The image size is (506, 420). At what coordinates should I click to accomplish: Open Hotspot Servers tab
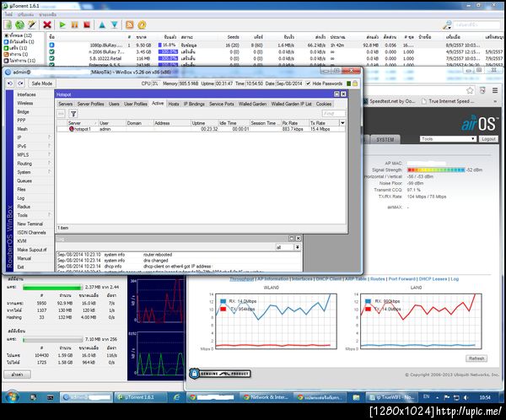pyautogui.click(x=66, y=104)
